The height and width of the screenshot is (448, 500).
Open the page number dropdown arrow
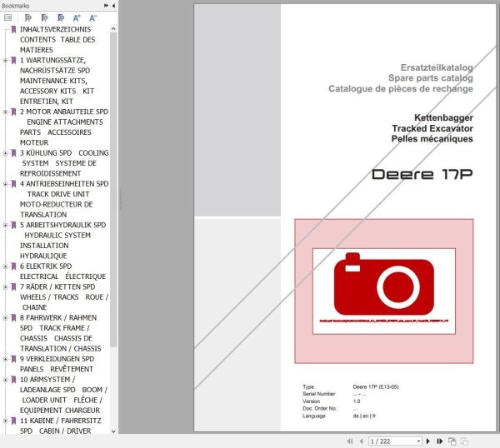pyautogui.click(x=418, y=441)
